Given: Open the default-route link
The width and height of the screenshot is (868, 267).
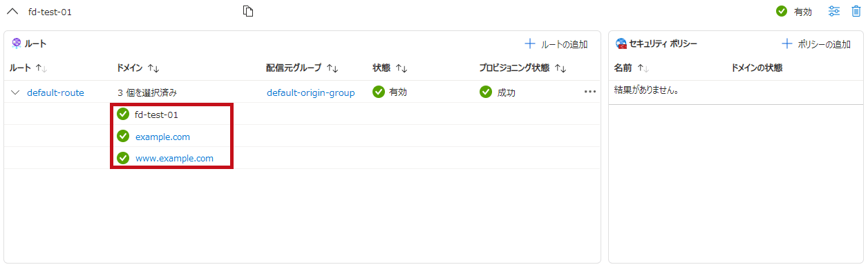Looking at the screenshot, I should click(x=55, y=92).
